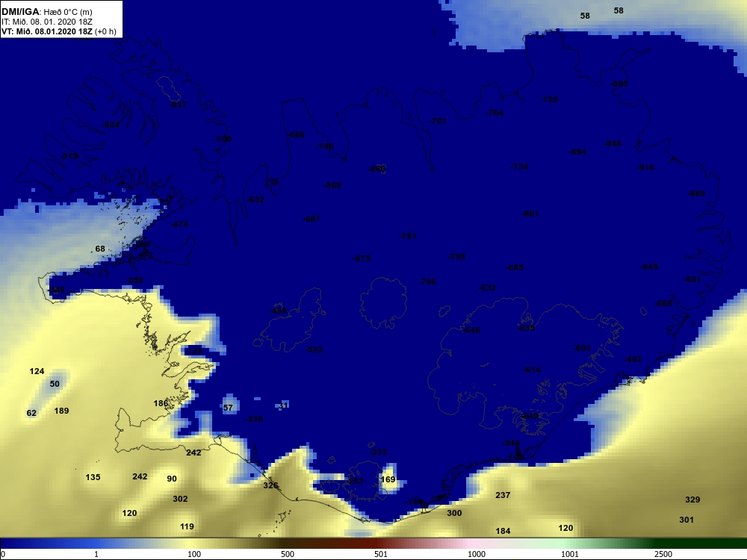Click the value -728 on the map
This screenshot has width=747, height=560.
tap(549, 99)
